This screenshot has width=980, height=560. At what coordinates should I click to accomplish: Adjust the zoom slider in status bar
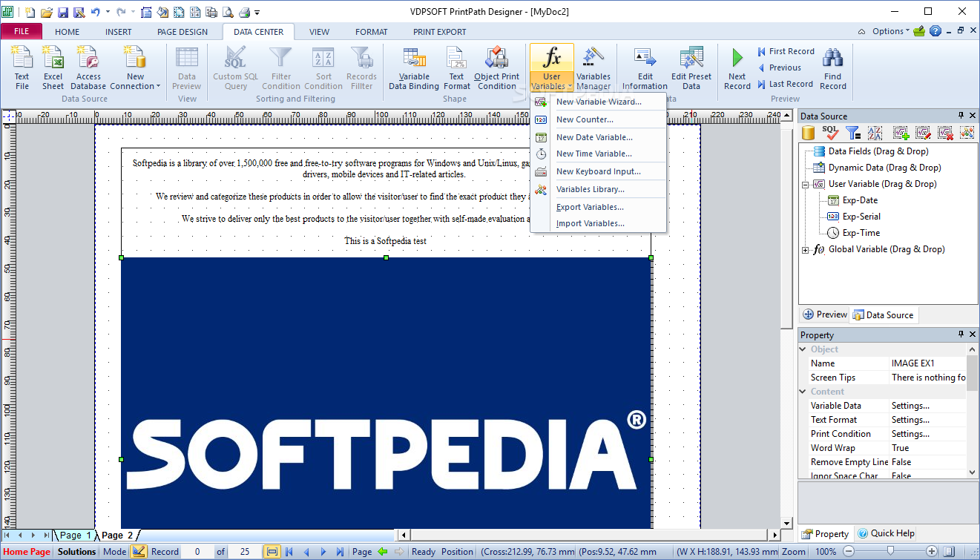pos(889,552)
